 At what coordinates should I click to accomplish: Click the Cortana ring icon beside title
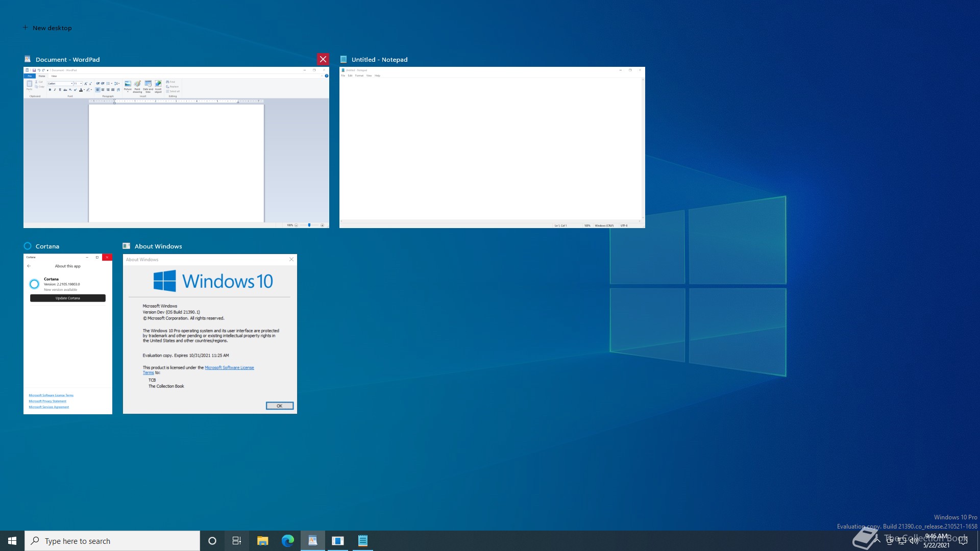pyautogui.click(x=28, y=246)
